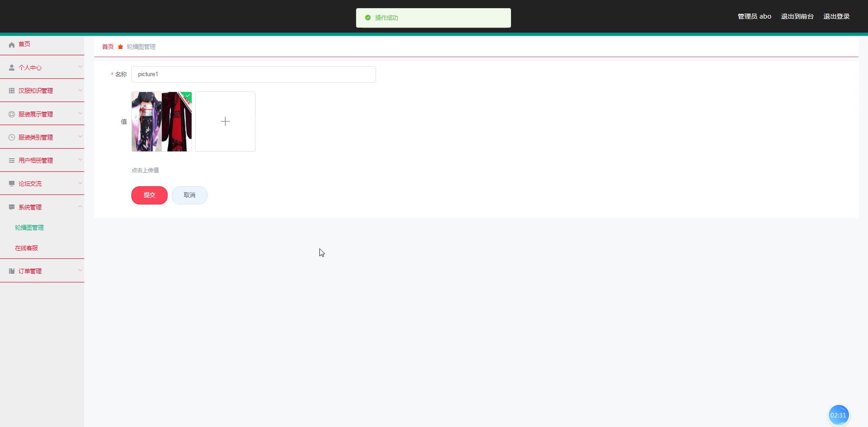Expand the 个人中心 chevron
The height and width of the screenshot is (427, 868).
(x=80, y=67)
